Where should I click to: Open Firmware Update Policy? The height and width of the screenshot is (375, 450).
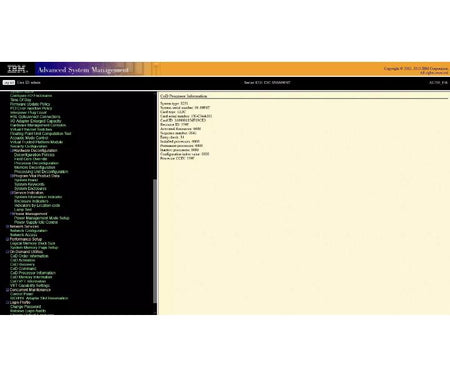30,104
